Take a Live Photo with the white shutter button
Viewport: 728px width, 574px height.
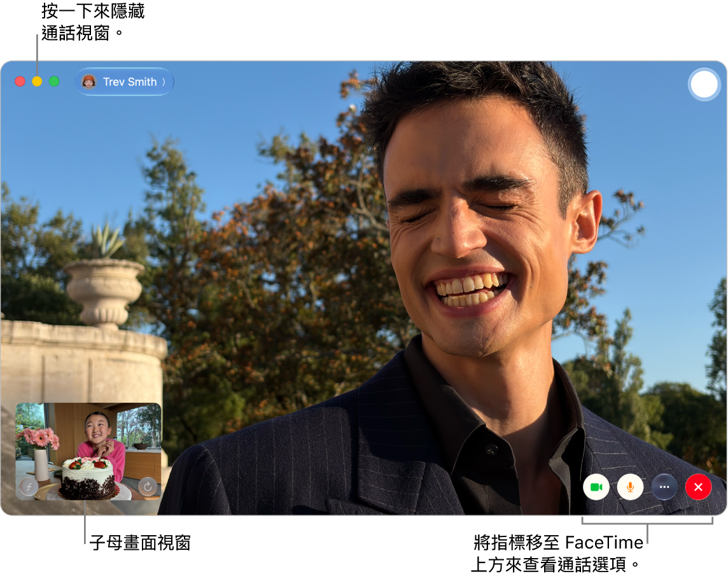point(704,84)
